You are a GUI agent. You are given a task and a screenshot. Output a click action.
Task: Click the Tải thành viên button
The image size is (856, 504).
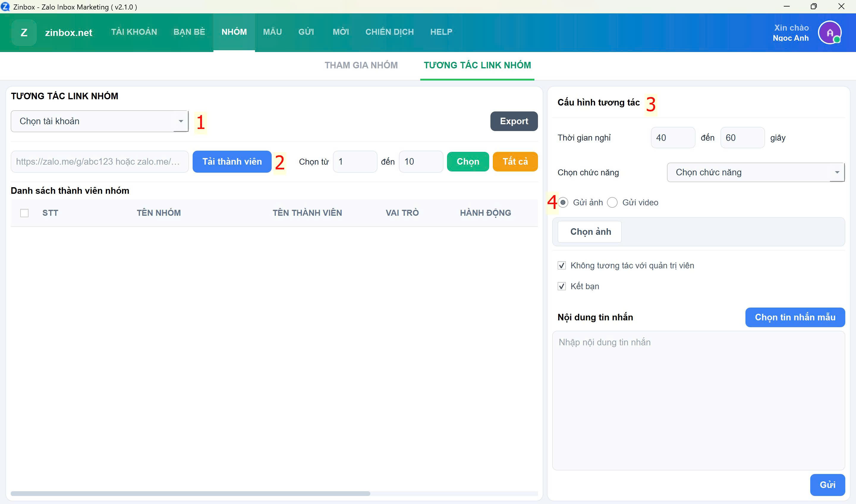click(232, 162)
